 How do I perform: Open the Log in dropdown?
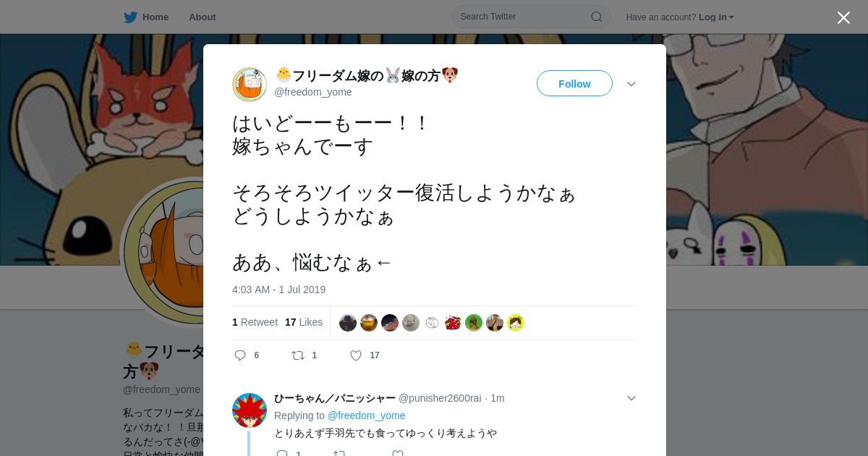tap(716, 17)
